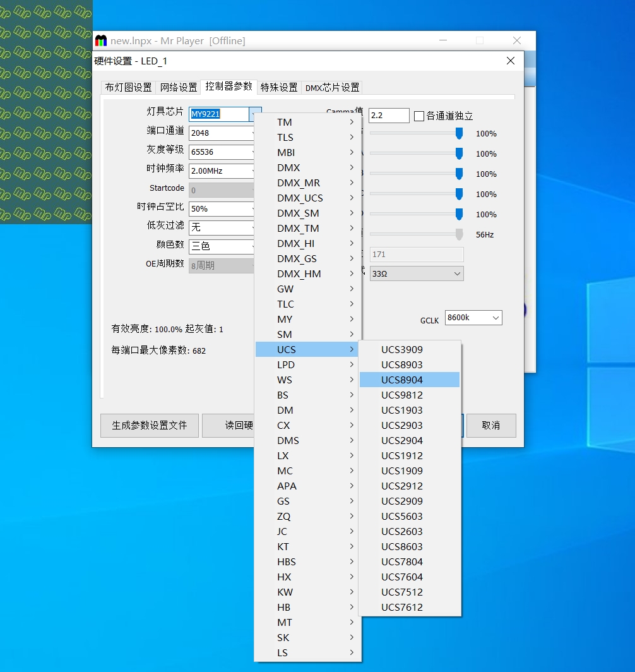Enable the 各通道独立 checkbox
The height and width of the screenshot is (672, 635).
[419, 116]
